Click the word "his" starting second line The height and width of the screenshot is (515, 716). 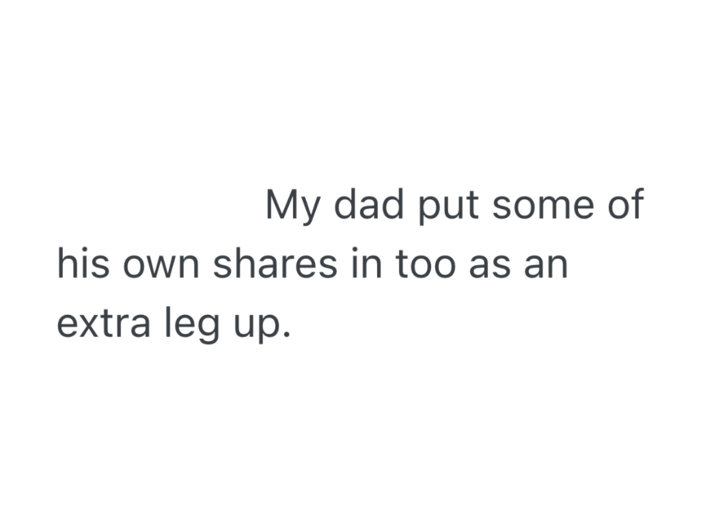pyautogui.click(x=82, y=265)
